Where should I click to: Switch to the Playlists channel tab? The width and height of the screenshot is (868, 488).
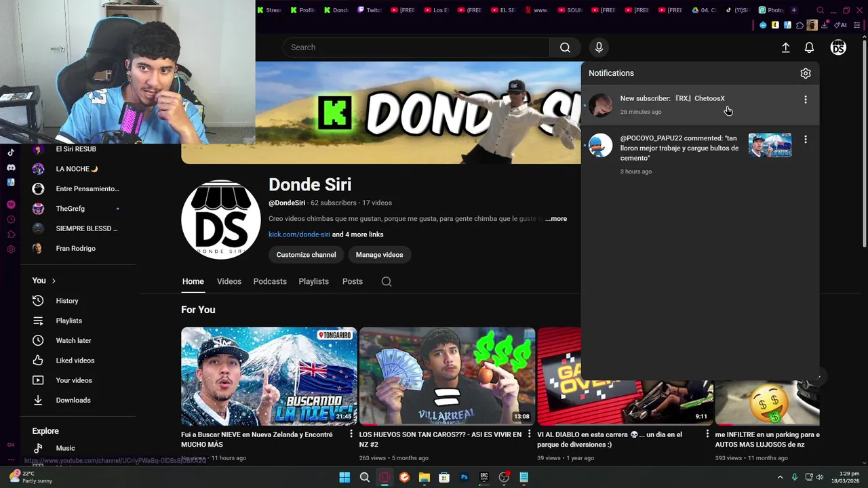coord(313,281)
